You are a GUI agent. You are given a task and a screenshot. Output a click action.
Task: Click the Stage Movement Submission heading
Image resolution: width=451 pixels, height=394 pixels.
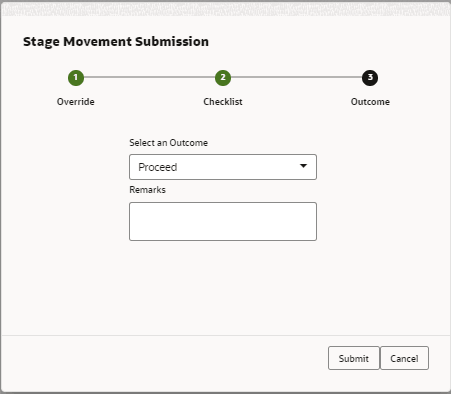(116, 42)
